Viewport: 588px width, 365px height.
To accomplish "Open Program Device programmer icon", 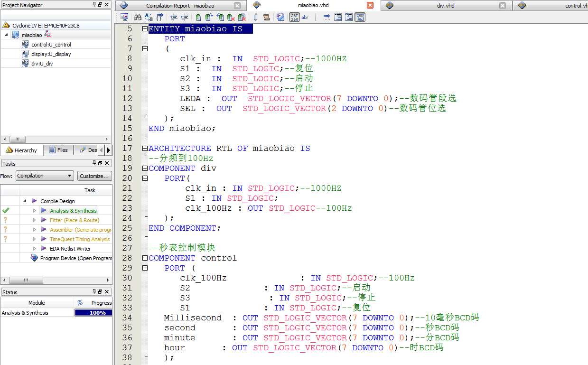I will pos(34,258).
